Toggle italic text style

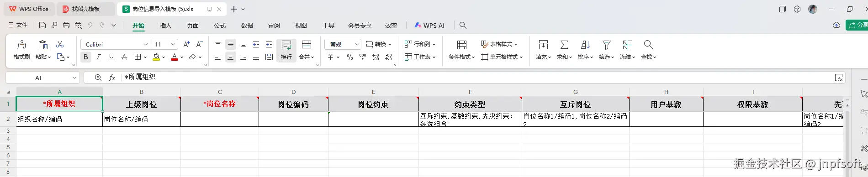click(98, 57)
